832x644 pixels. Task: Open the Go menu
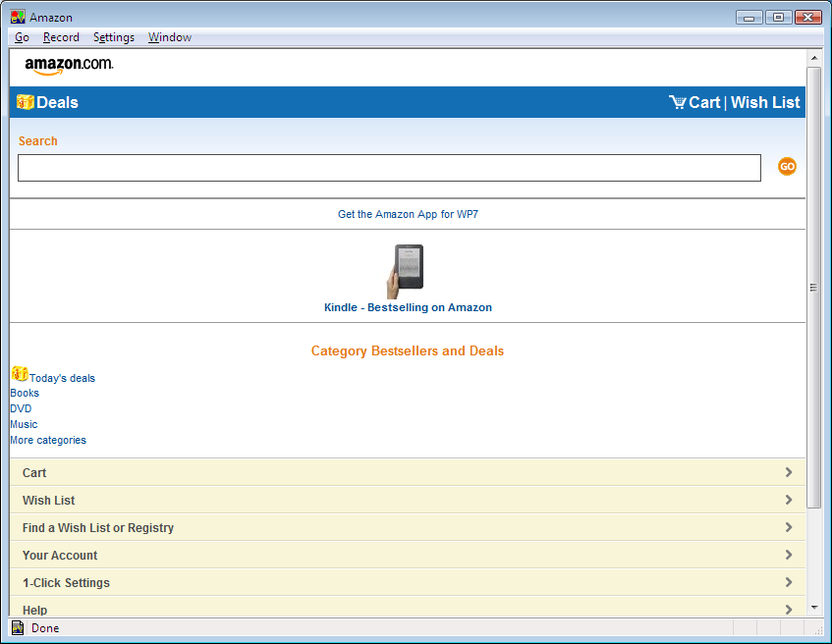tap(22, 37)
